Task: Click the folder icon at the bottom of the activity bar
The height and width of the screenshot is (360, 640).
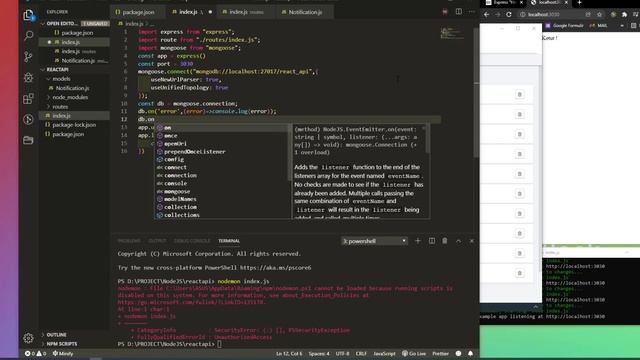Action: 28,140
